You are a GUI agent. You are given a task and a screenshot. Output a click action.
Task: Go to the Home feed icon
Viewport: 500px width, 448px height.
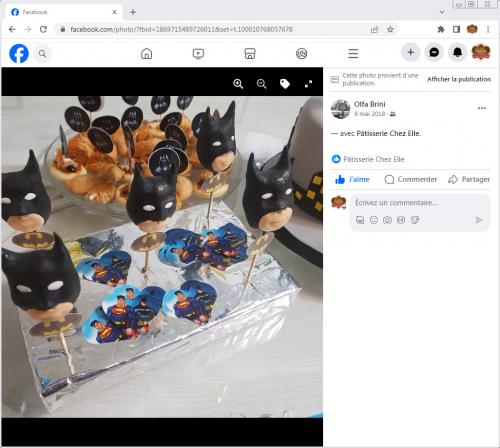(147, 53)
